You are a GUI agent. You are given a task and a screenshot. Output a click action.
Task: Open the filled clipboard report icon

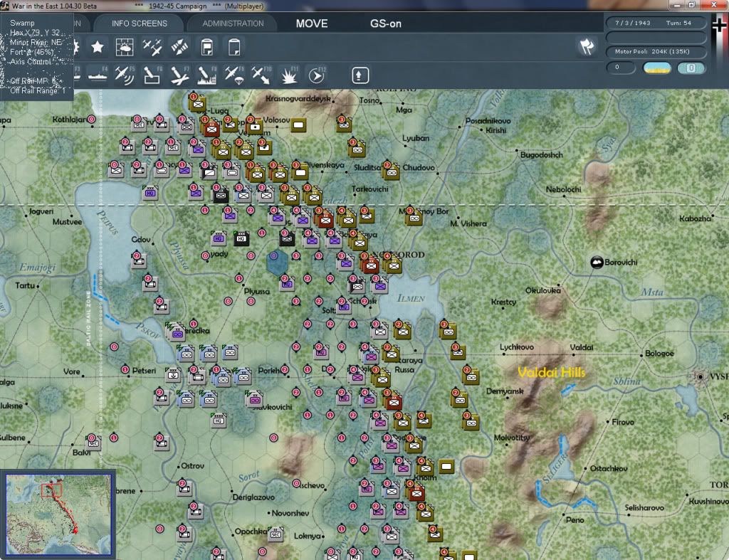pos(207,47)
